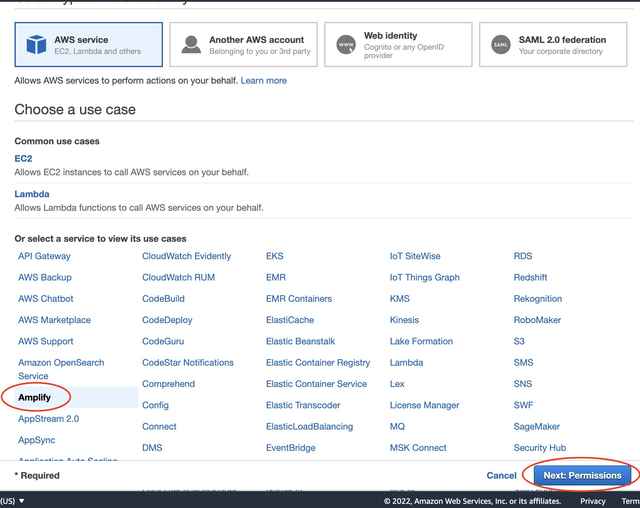Select KMS service
The height and width of the screenshot is (508, 640).
pos(400,298)
